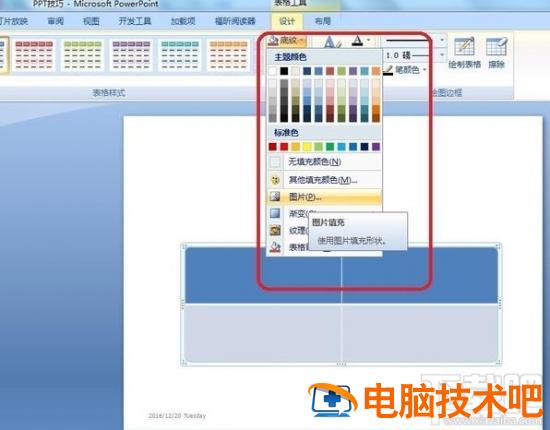Viewport: 550px width, 430px height.
Task: Choose the blue standard color
Action: tap(353, 147)
